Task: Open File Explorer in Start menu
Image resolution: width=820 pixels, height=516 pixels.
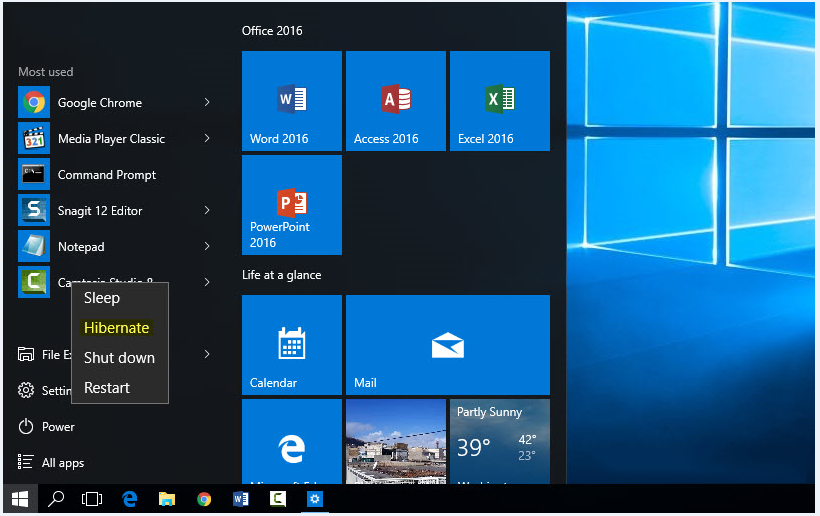Action: [44, 354]
